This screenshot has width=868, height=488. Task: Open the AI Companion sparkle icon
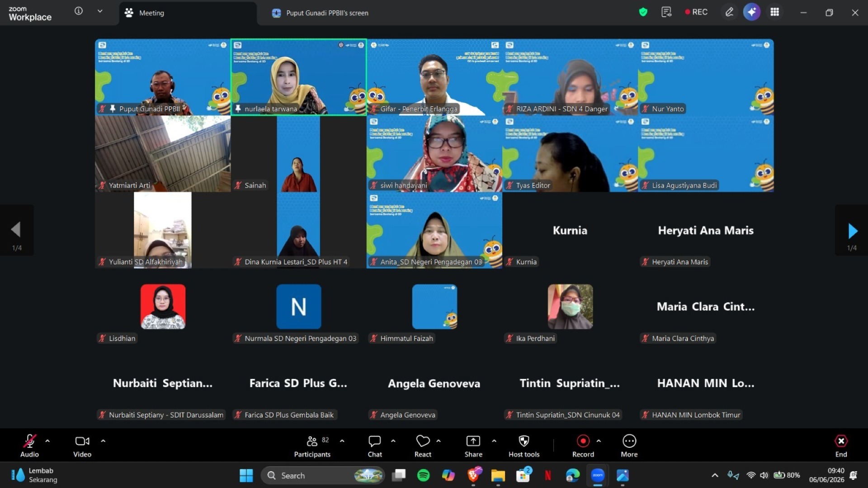point(752,12)
